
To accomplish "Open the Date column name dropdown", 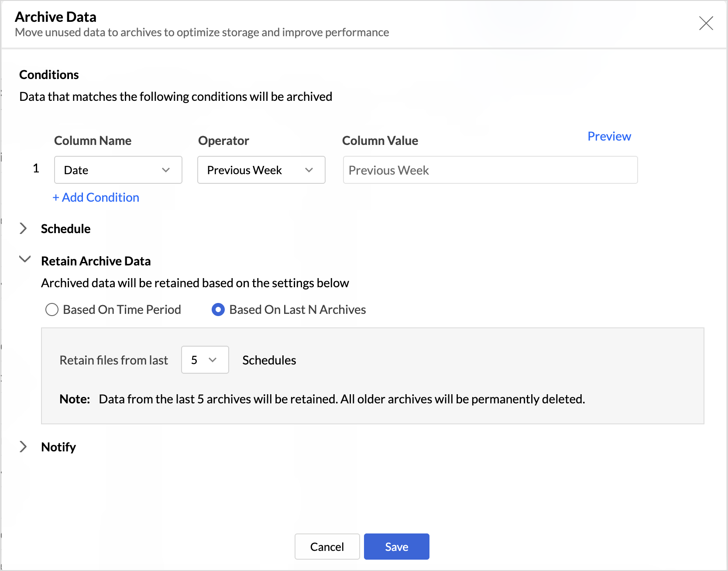I will [118, 170].
